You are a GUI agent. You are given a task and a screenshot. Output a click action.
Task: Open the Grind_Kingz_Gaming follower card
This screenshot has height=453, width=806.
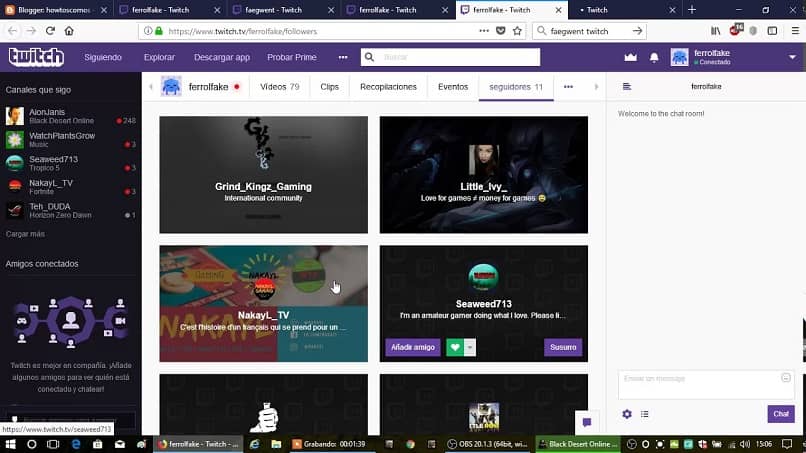pyautogui.click(x=264, y=175)
